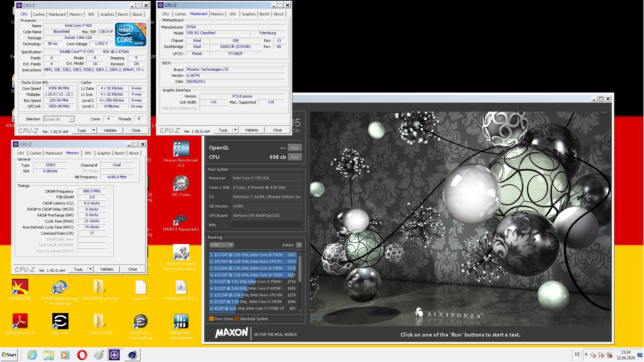
Task: Launch Adobe Reader XI shortcut
Action: (x=20, y=324)
